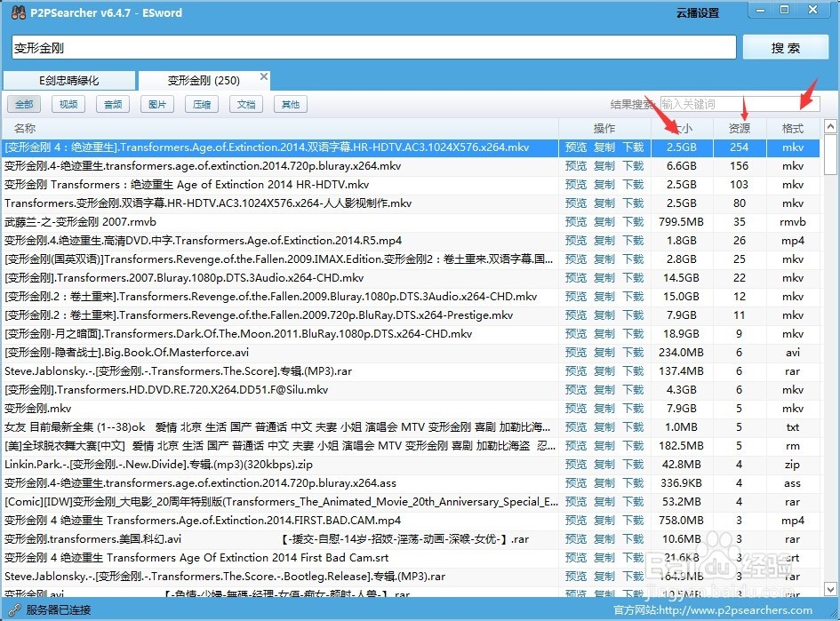Click the 搜索 button
The width and height of the screenshot is (840, 621).
point(786,48)
